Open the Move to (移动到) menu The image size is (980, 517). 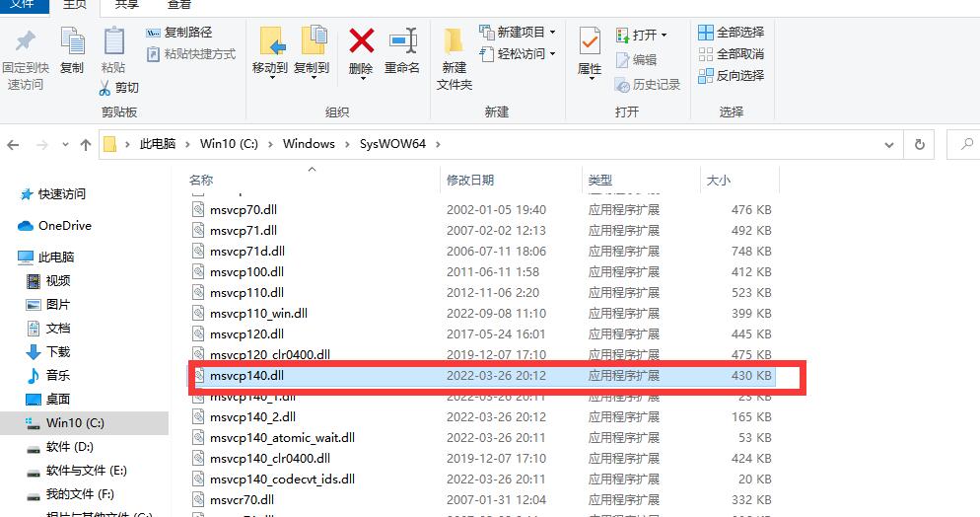pyautogui.click(x=270, y=53)
